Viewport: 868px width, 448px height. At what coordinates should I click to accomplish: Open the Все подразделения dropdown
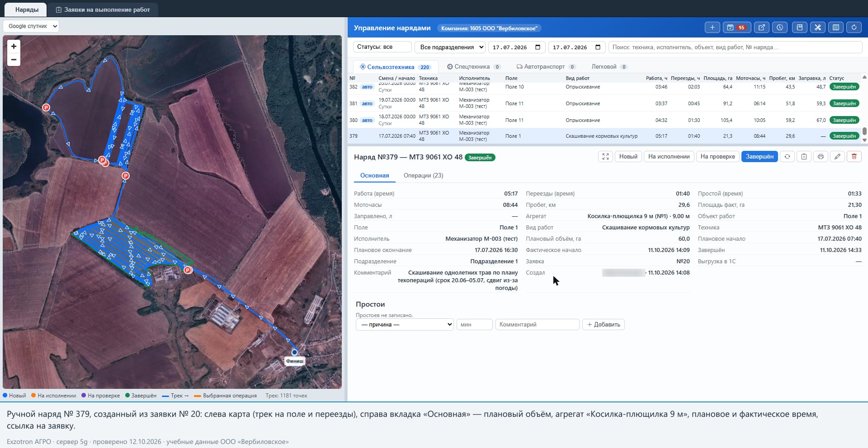(450, 47)
